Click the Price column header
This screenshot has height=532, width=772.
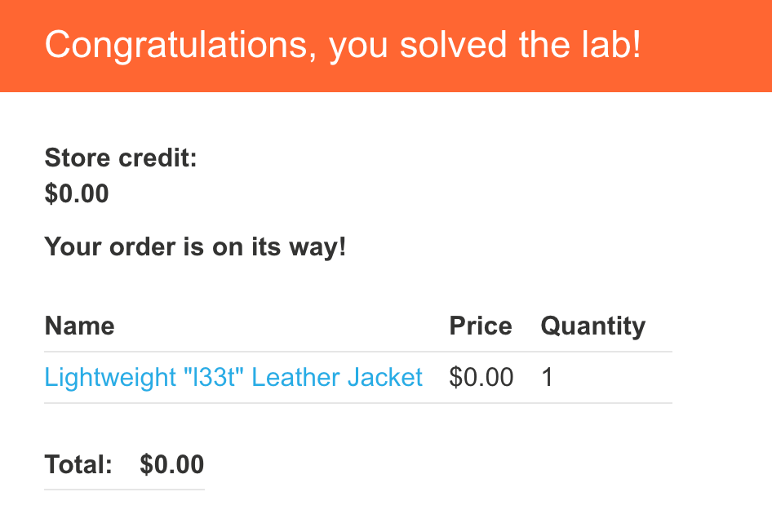[481, 326]
